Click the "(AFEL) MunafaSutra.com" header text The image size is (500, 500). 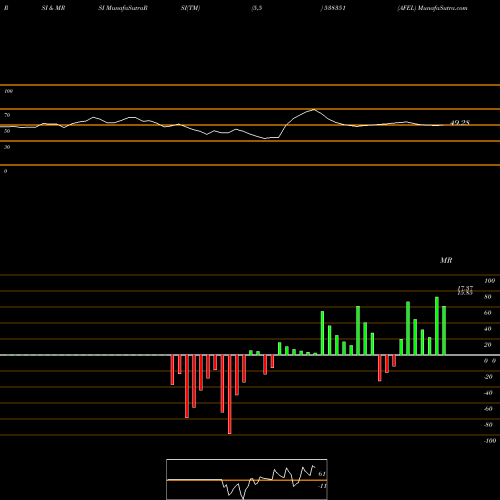coord(432,8)
